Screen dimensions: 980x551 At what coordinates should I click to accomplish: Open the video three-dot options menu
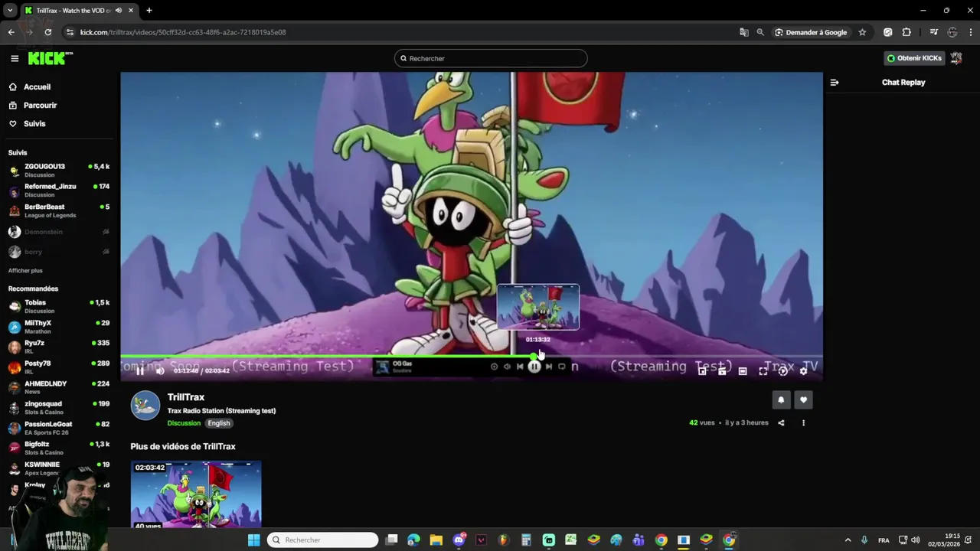803,422
